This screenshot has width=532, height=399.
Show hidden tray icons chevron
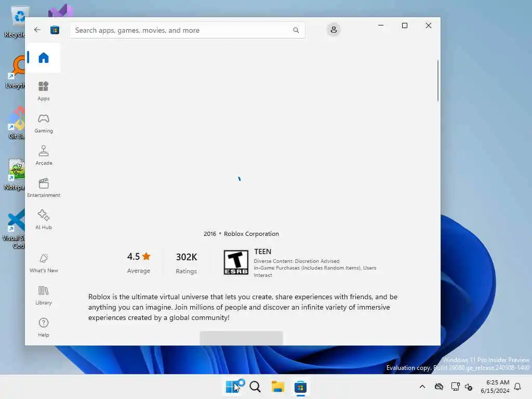tap(422, 387)
